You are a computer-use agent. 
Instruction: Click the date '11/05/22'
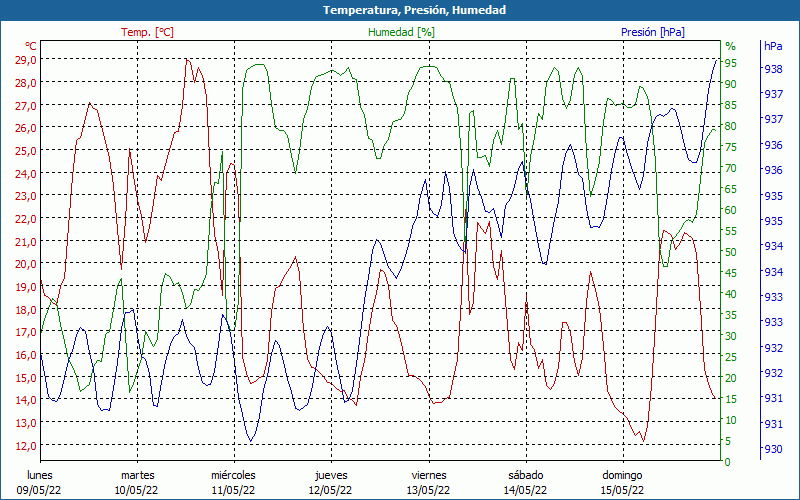(x=234, y=491)
